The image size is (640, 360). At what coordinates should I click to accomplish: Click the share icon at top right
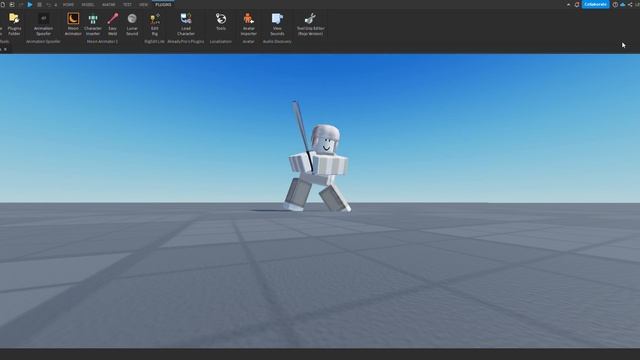click(630, 4)
